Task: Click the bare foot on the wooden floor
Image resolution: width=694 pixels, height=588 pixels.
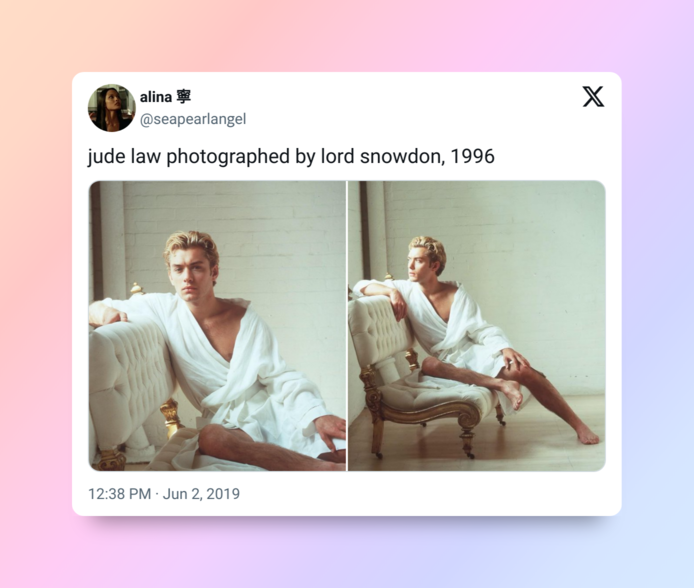Action: point(587,437)
